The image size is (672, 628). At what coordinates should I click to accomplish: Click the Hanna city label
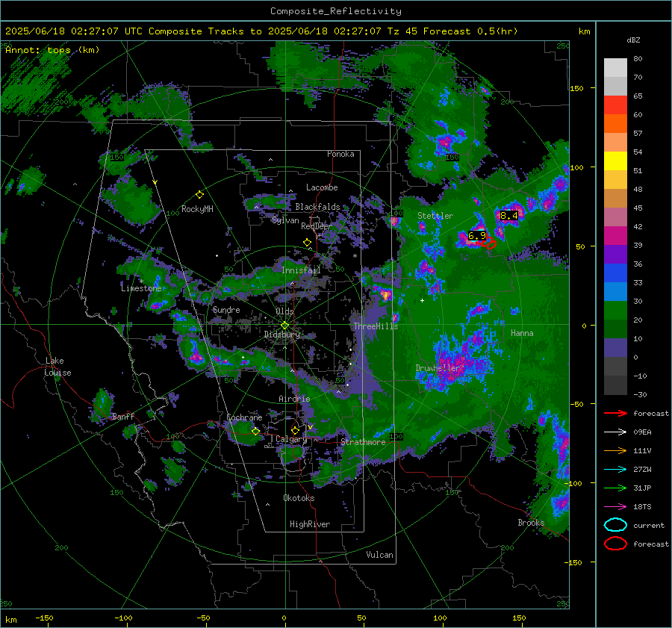point(522,333)
